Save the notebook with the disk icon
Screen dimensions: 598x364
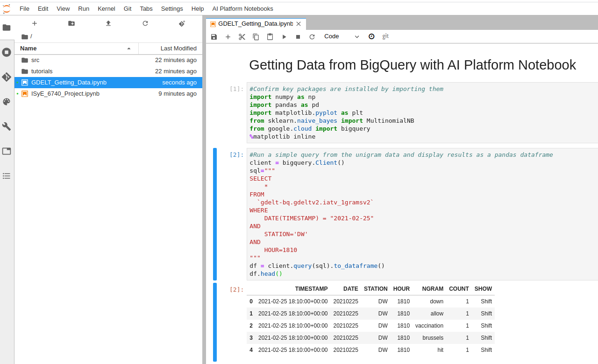coord(214,36)
